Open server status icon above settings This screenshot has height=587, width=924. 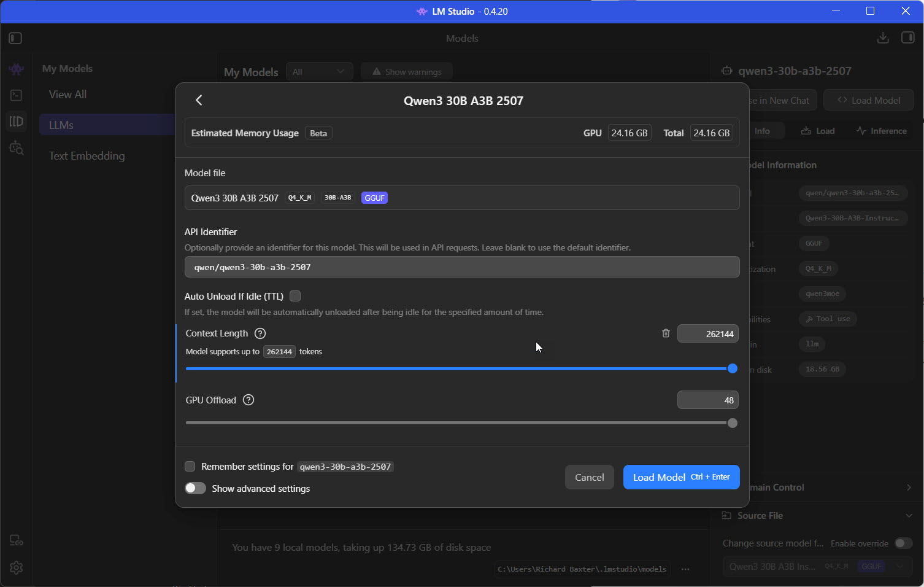coord(17,540)
